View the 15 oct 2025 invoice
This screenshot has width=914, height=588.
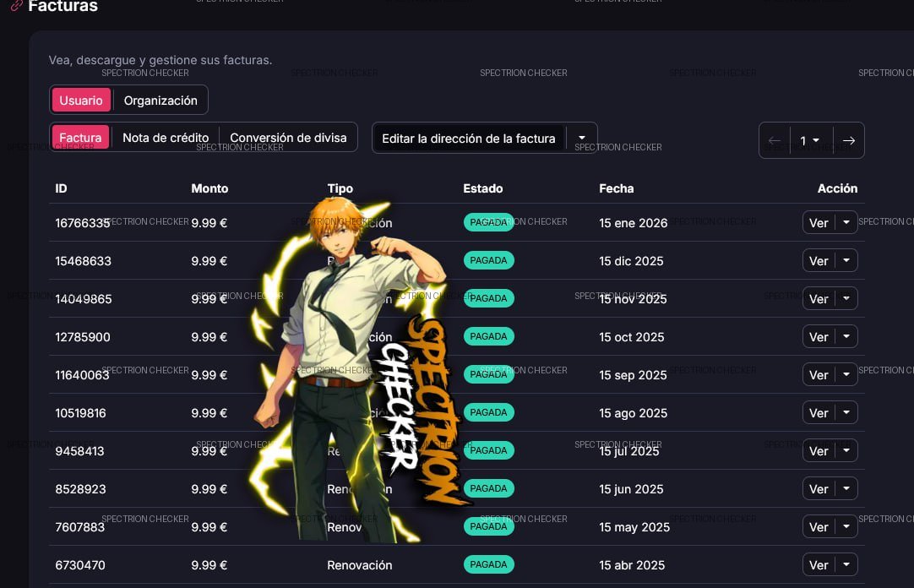(x=818, y=337)
